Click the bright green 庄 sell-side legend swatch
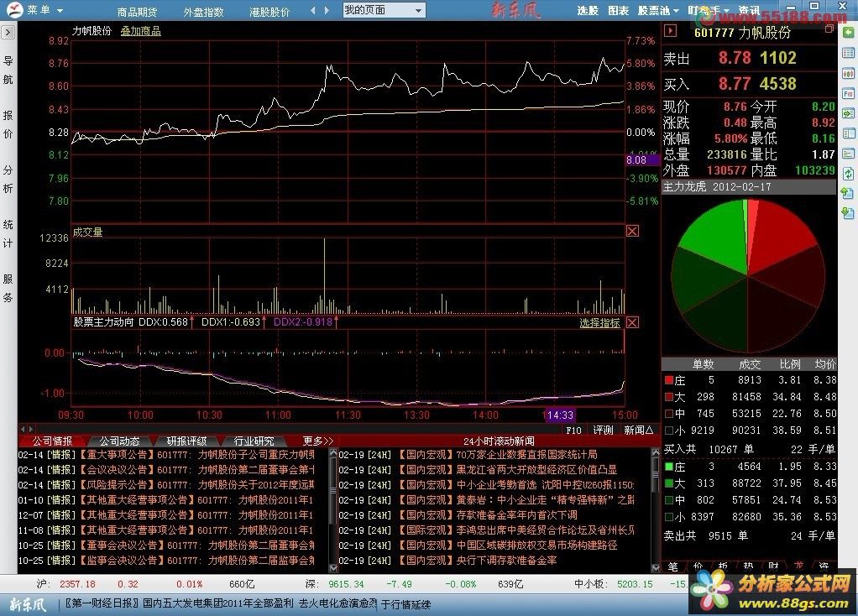Viewport: 858px width, 616px height. click(x=668, y=467)
